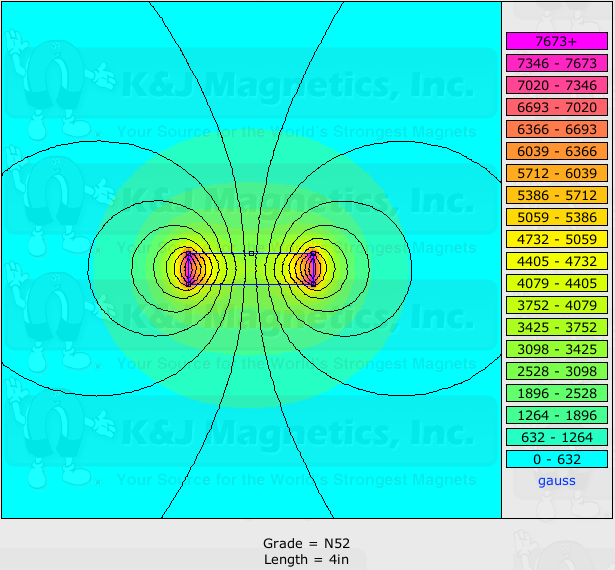This screenshot has width=615, height=570.
Task: Select the 6366 - 6693 legend swatch
Action: pyautogui.click(x=557, y=129)
